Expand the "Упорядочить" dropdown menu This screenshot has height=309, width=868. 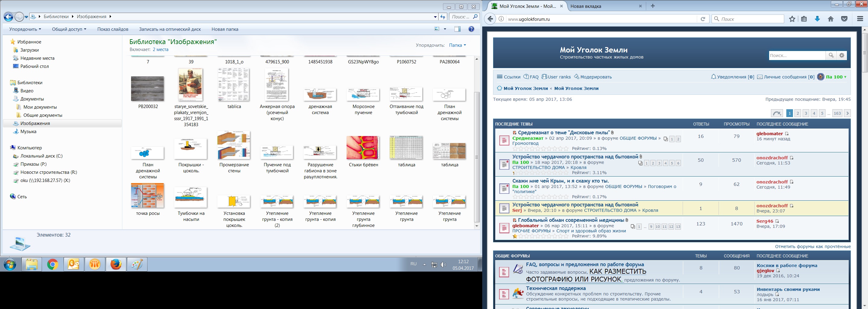click(x=25, y=29)
